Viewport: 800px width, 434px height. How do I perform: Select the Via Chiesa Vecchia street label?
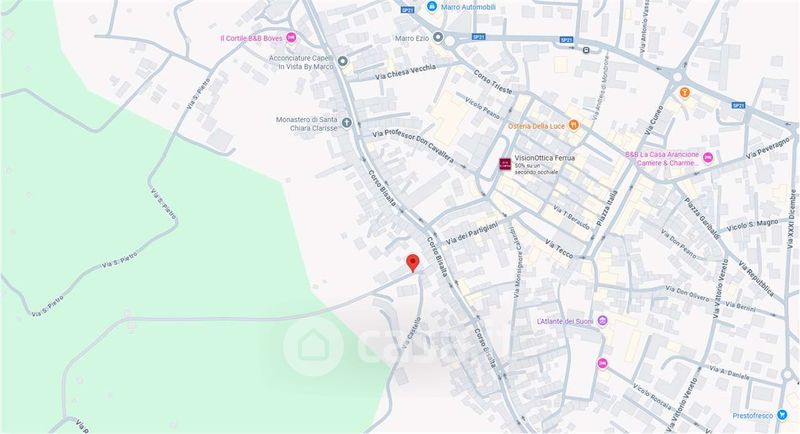point(406,72)
